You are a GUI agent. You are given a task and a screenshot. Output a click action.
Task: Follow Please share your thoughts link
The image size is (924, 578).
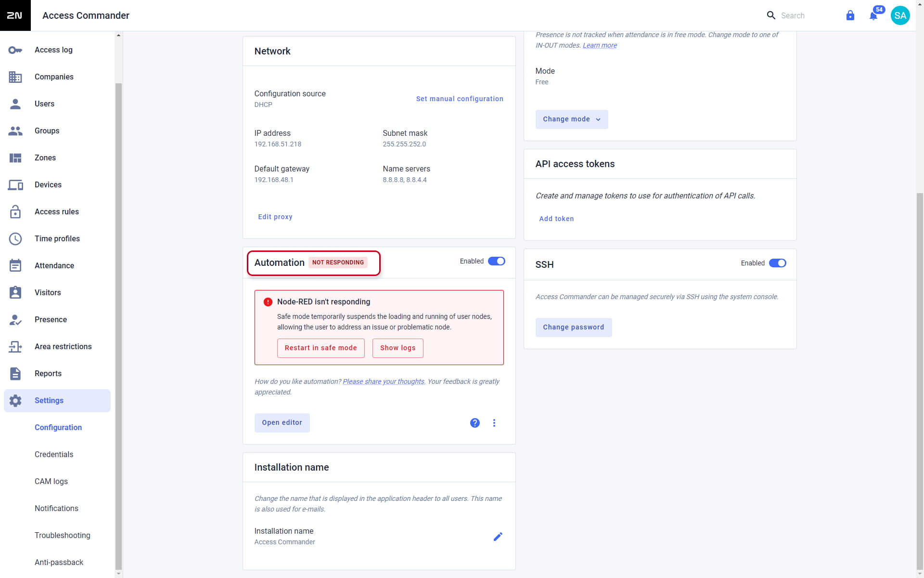[x=384, y=382]
